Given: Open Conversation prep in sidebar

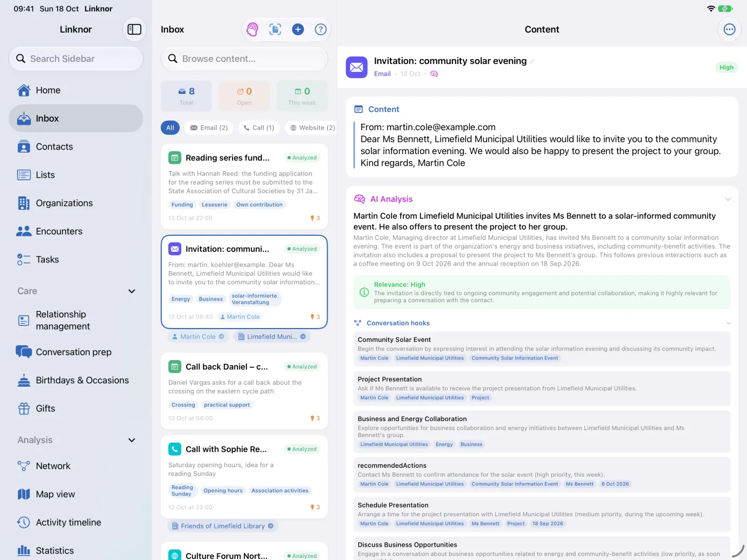Looking at the screenshot, I should coord(76,352).
